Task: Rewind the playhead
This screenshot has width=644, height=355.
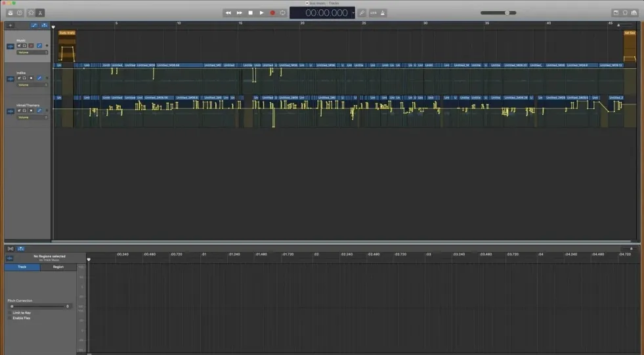Action: (228, 12)
